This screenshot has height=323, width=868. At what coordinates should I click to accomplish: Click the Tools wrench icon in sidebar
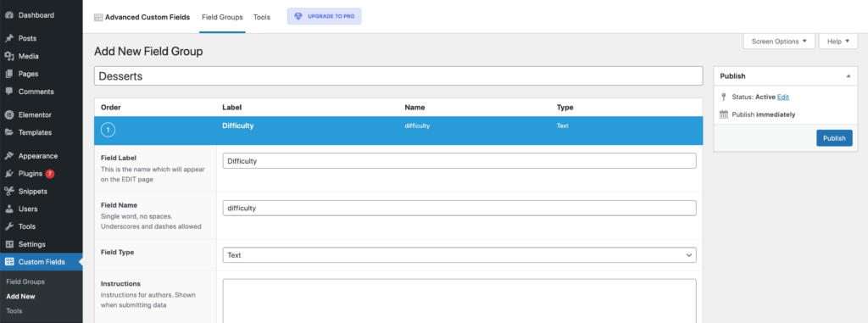tap(8, 226)
